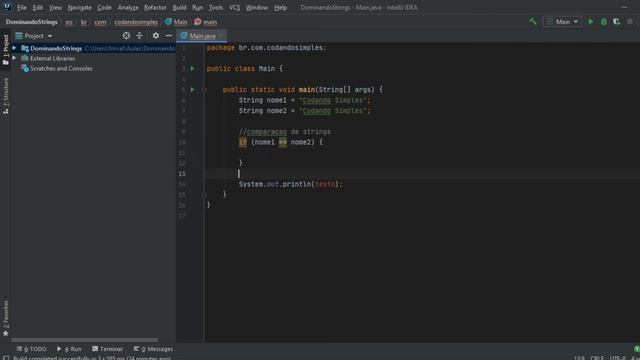Click the src breadcrumb
The width and height of the screenshot is (640, 360).
pos(69,22)
